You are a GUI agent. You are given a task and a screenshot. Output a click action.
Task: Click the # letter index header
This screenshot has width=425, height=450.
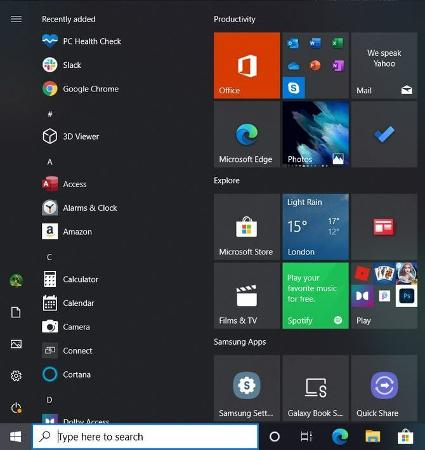(50, 114)
